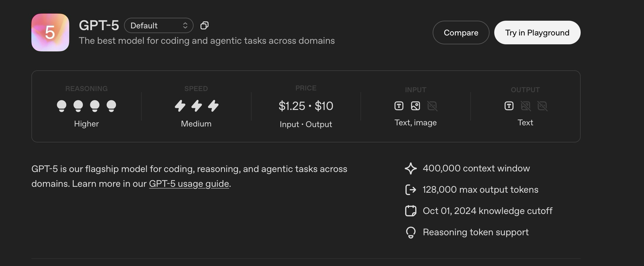Click the GPT-5 gradient logo icon
Image resolution: width=644 pixels, height=266 pixels.
click(50, 33)
